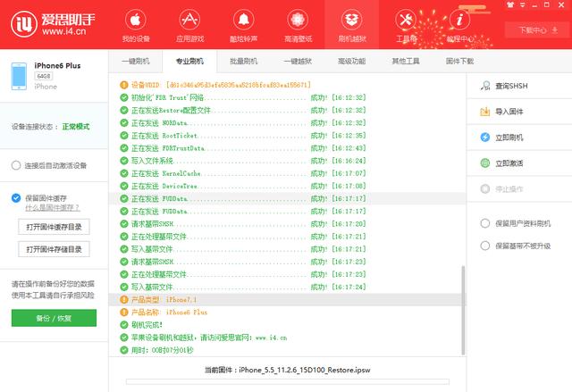Click the 正常模式 connection status text
The width and height of the screenshot is (572, 392).
(x=76, y=127)
